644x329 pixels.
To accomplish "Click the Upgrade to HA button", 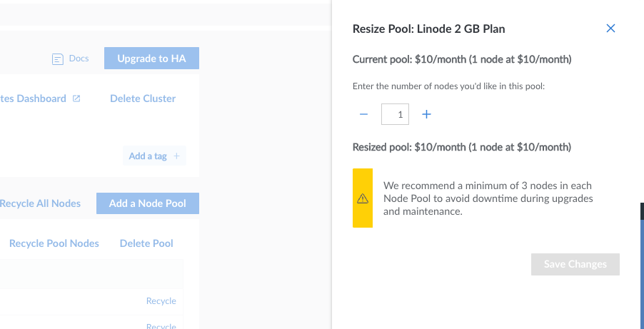I will click(151, 59).
